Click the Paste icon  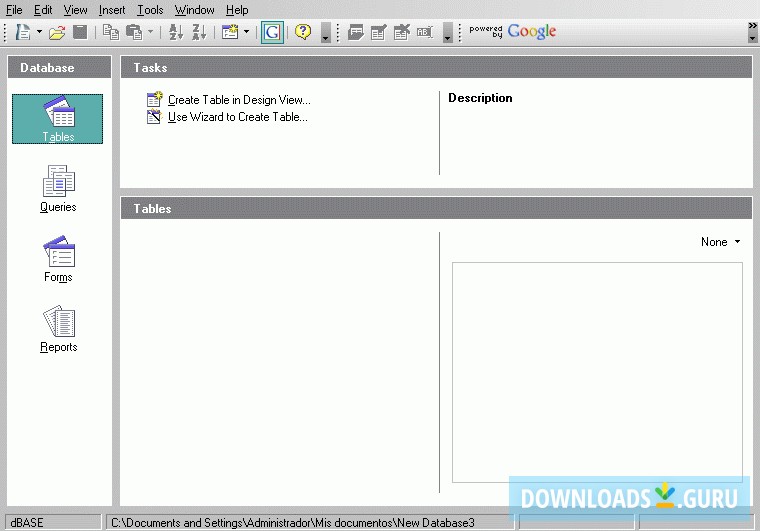click(x=134, y=32)
